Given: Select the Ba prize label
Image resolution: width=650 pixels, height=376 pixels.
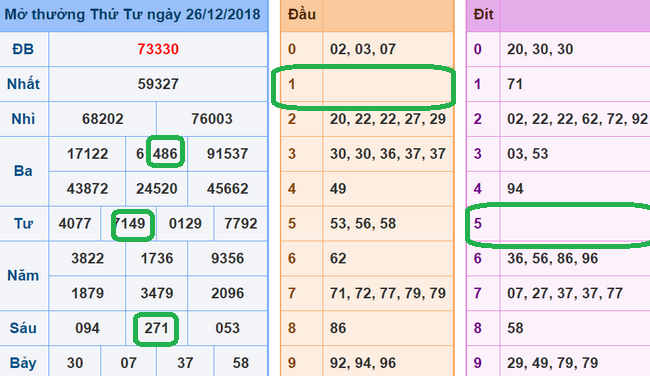Looking at the screenshot, I should tap(23, 171).
